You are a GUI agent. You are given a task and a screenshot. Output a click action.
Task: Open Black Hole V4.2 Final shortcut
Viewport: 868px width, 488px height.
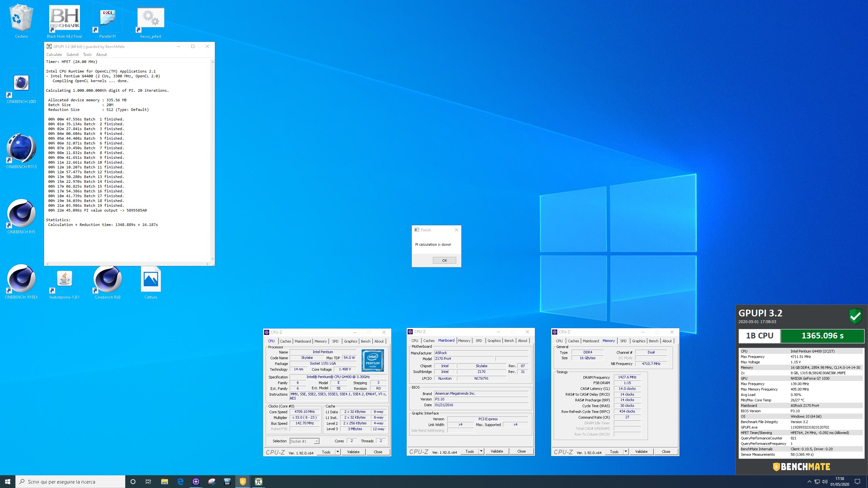point(64,21)
